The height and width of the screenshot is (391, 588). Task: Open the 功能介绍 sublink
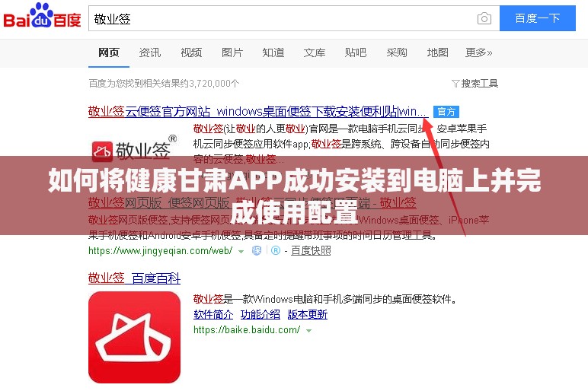260,314
